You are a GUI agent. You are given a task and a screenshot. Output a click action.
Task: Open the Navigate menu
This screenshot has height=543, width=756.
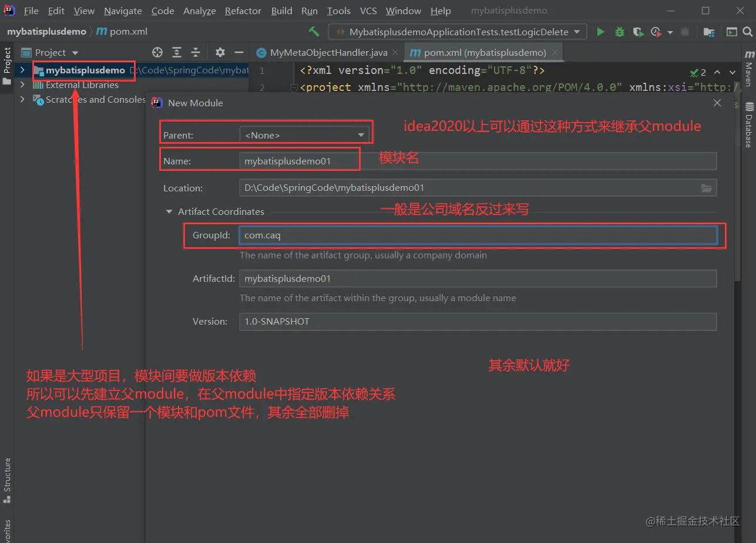123,11
